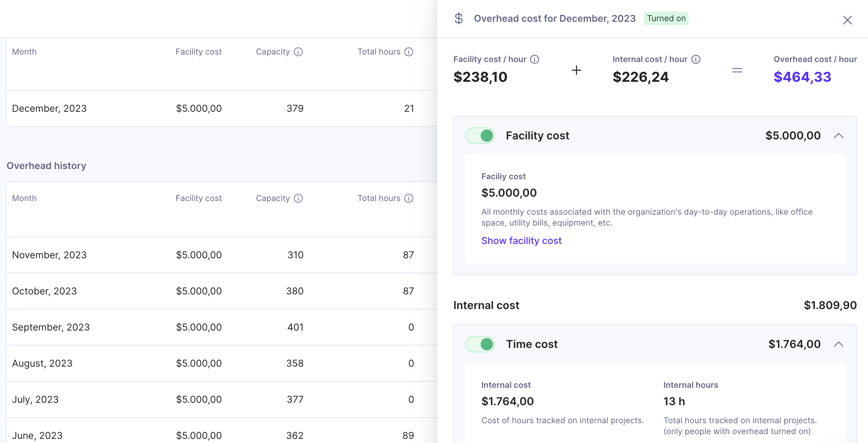
Task: Collapse the Time cost section
Action: (839, 344)
